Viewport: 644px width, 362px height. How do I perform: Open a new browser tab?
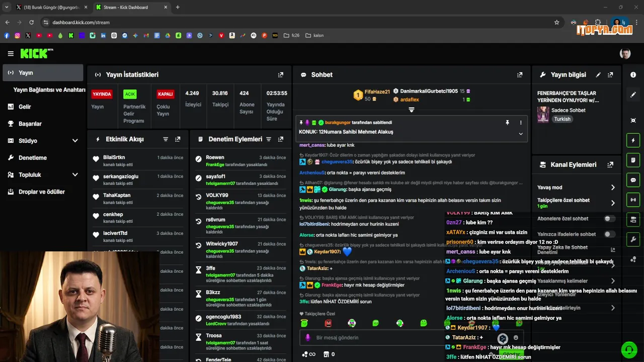178,7
